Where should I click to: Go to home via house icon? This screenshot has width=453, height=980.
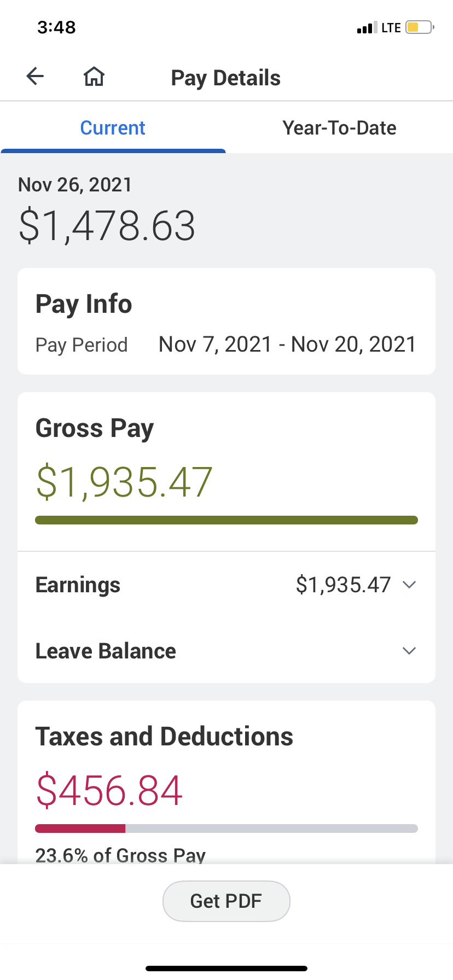tap(94, 77)
